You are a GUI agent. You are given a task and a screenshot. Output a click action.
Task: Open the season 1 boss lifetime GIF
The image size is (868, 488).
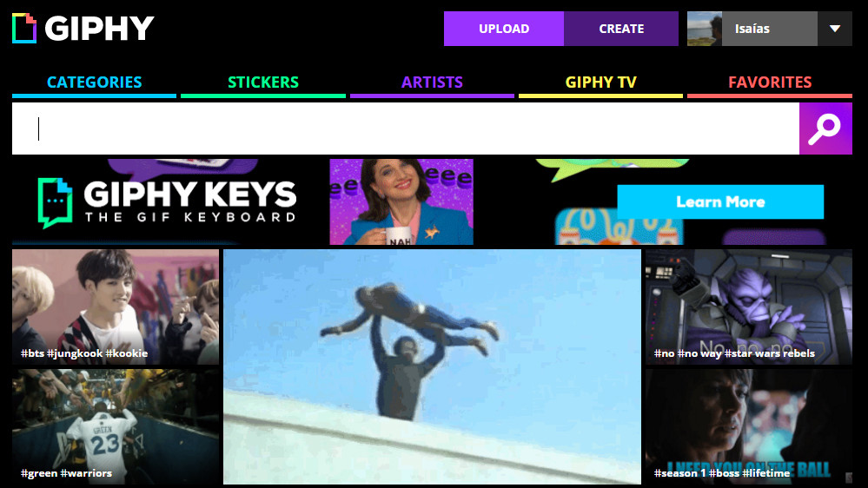point(749,426)
